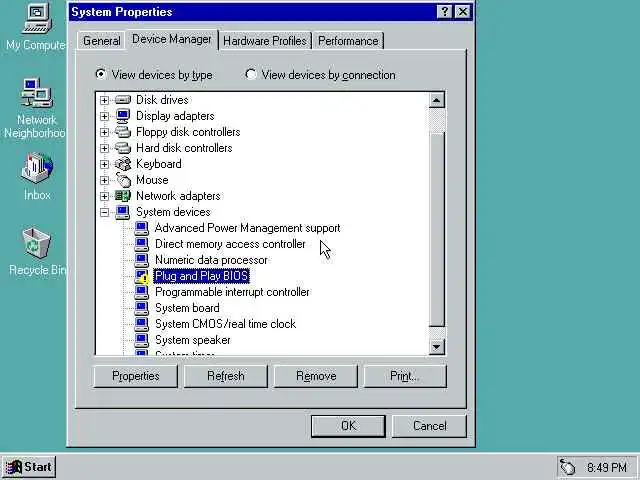This screenshot has height=480, width=640.
Task: Expand the Disk drives node
Action: [104, 100]
